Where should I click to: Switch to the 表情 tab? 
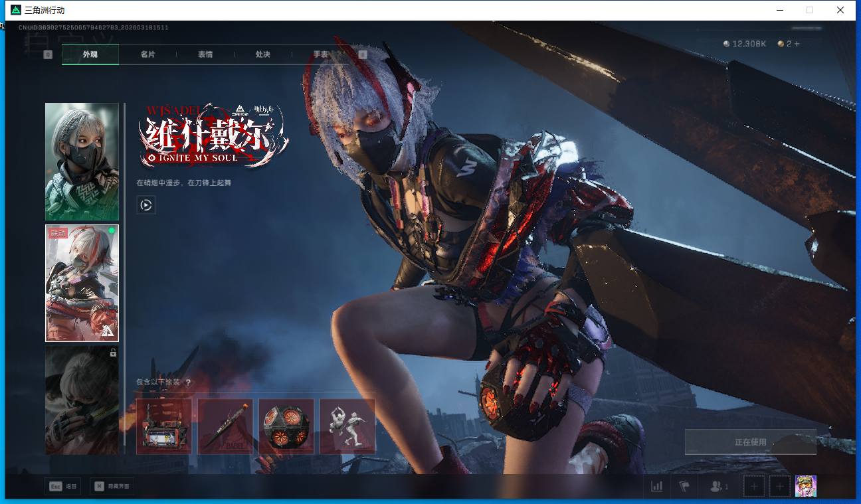click(205, 54)
